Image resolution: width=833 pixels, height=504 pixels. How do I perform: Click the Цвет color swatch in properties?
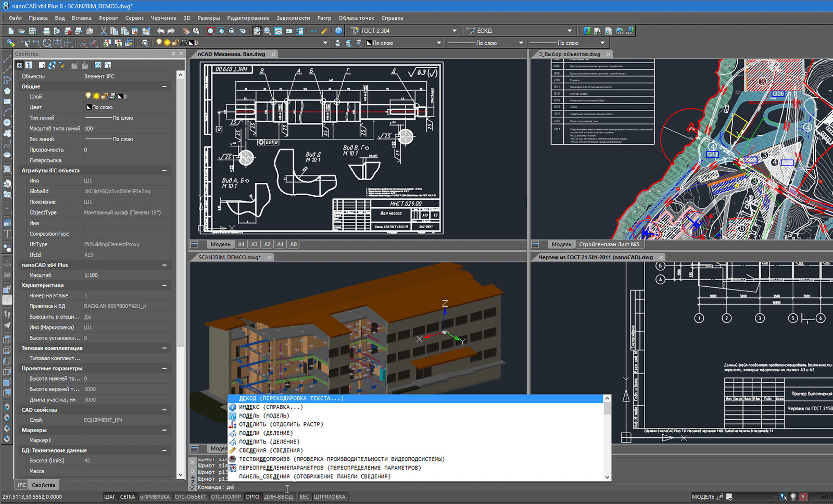(x=89, y=107)
